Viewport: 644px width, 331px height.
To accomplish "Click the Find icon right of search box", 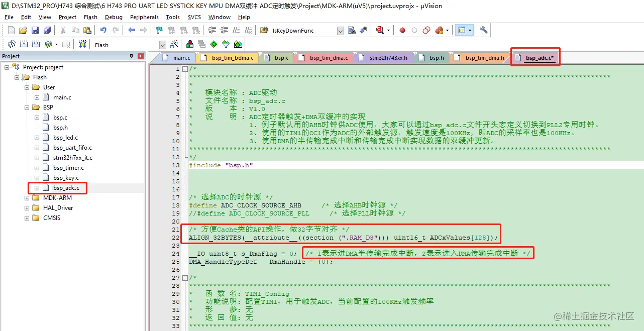I will [352, 30].
